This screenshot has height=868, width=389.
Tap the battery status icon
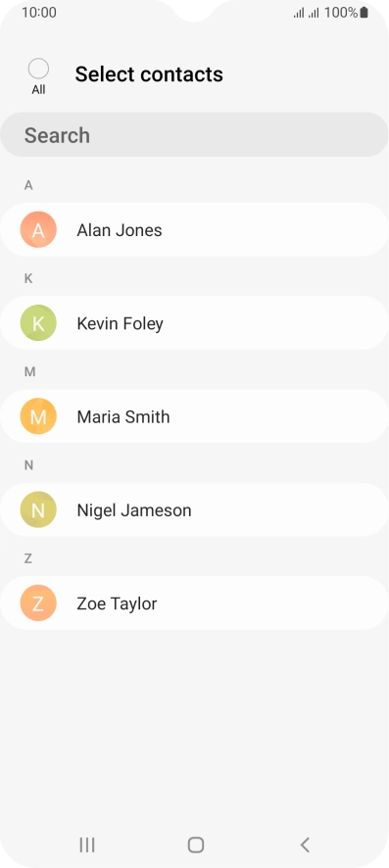point(364,12)
